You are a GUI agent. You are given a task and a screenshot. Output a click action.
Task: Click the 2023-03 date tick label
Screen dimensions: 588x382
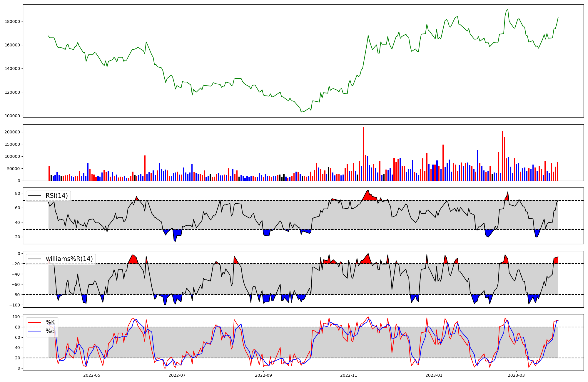(x=516, y=375)
